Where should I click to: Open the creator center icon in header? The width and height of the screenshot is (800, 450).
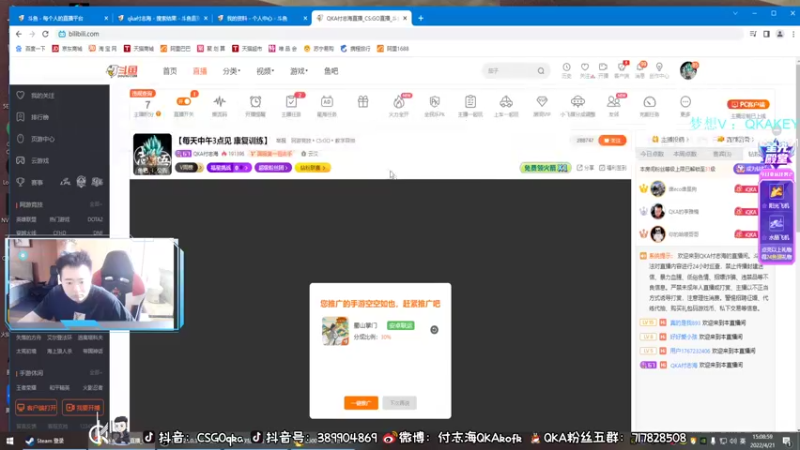tap(659, 70)
